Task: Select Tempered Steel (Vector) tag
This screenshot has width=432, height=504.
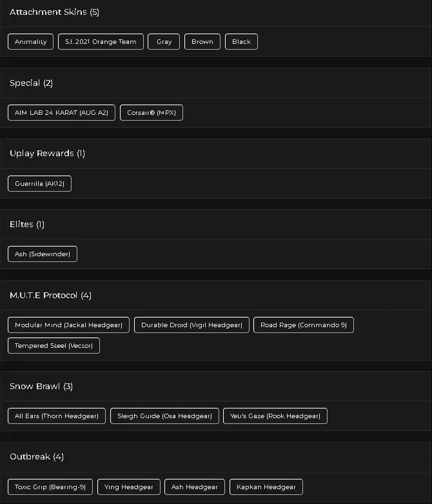Action: tap(54, 346)
